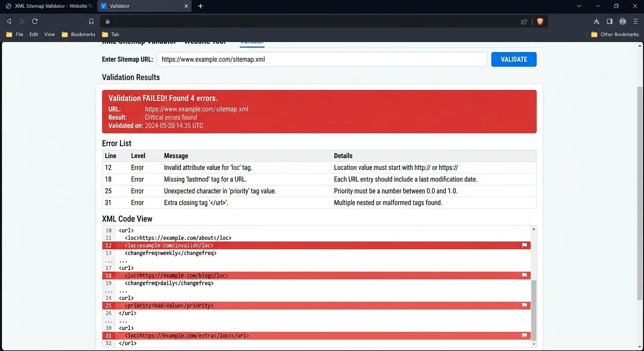Click code line 13 changefreq weekly
Screen dimensions: 644x351
[x=171, y=253]
